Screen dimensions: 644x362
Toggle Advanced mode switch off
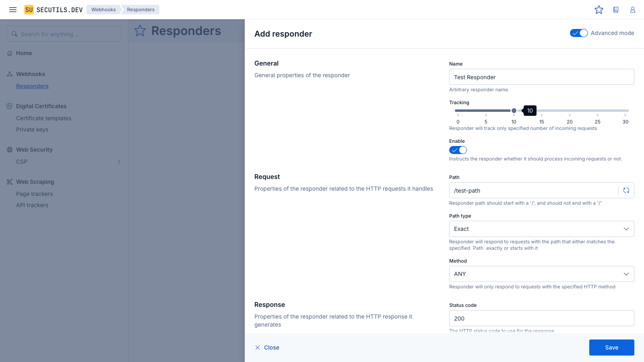coord(579,33)
